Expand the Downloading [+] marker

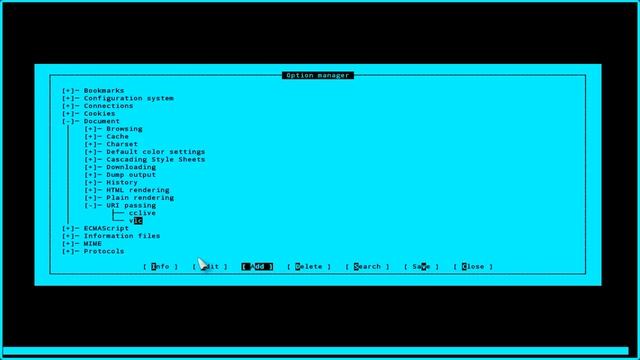point(91,167)
